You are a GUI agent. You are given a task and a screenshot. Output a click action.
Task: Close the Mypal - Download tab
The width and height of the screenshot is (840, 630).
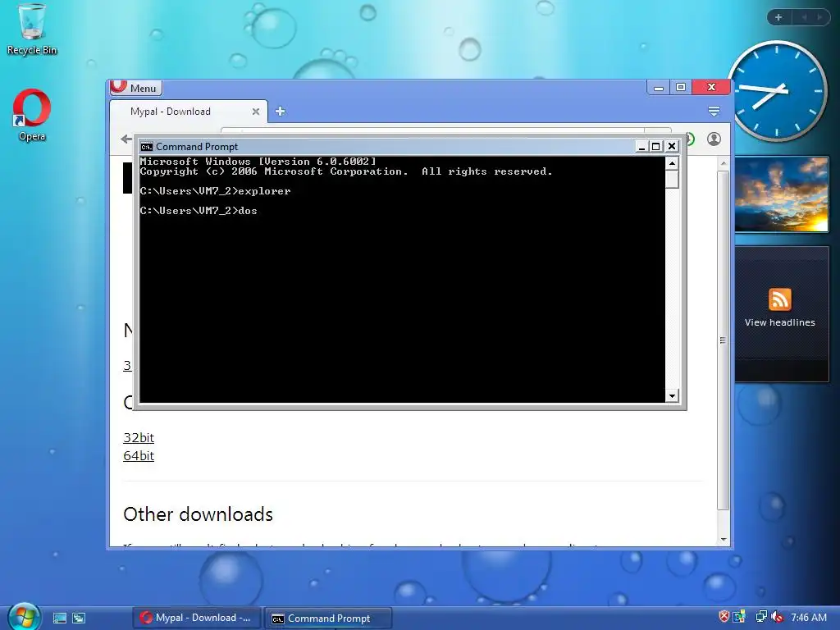tap(256, 112)
